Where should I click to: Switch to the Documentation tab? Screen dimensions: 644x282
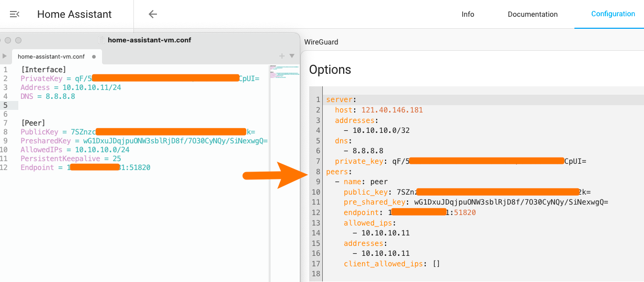pyautogui.click(x=533, y=14)
